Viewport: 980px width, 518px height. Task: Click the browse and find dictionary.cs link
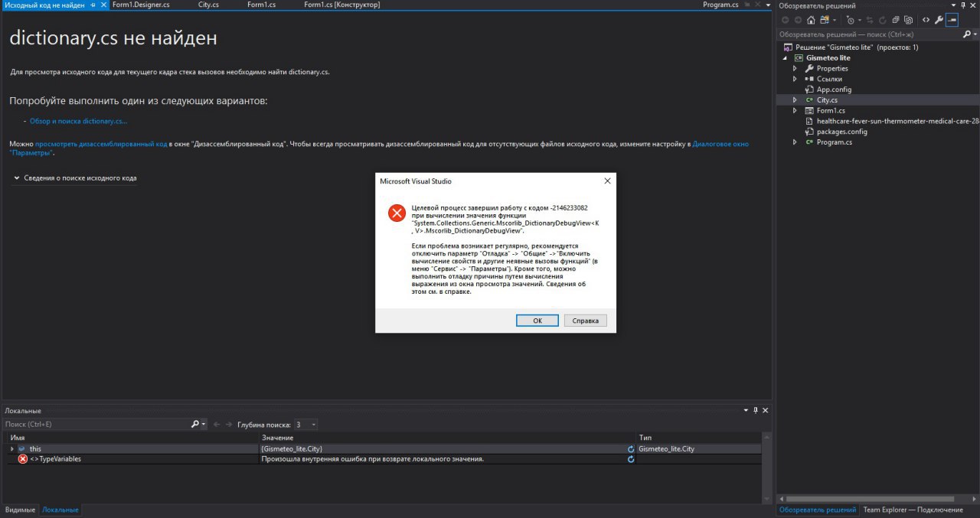click(x=78, y=121)
